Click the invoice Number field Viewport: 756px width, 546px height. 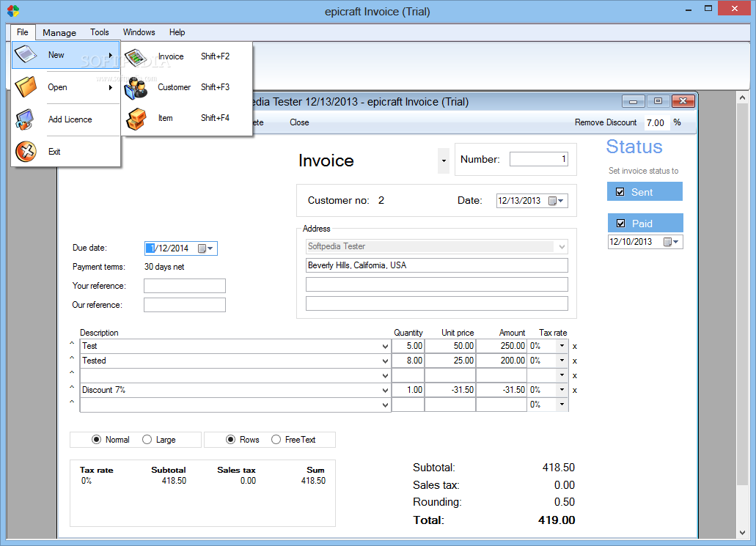tap(539, 159)
